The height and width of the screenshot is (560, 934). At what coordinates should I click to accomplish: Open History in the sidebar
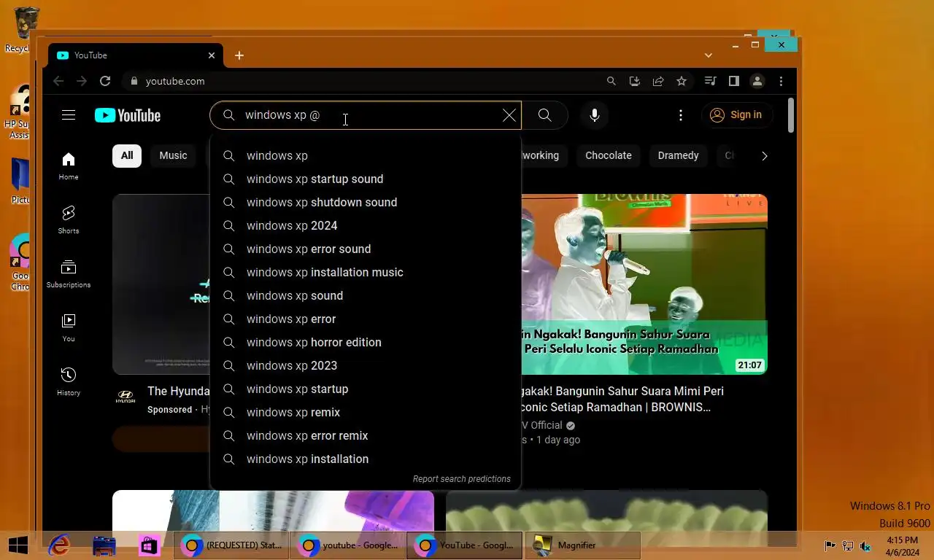(69, 381)
